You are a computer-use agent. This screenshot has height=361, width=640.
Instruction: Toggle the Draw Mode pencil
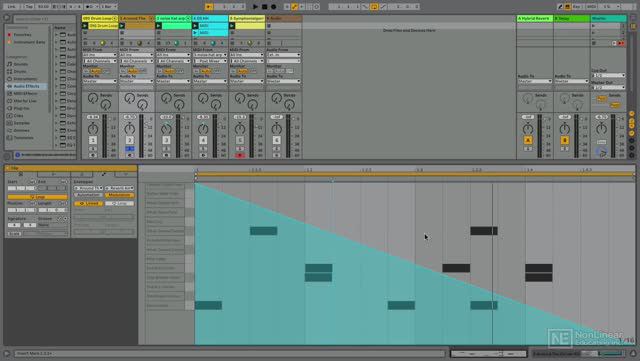click(560, 7)
